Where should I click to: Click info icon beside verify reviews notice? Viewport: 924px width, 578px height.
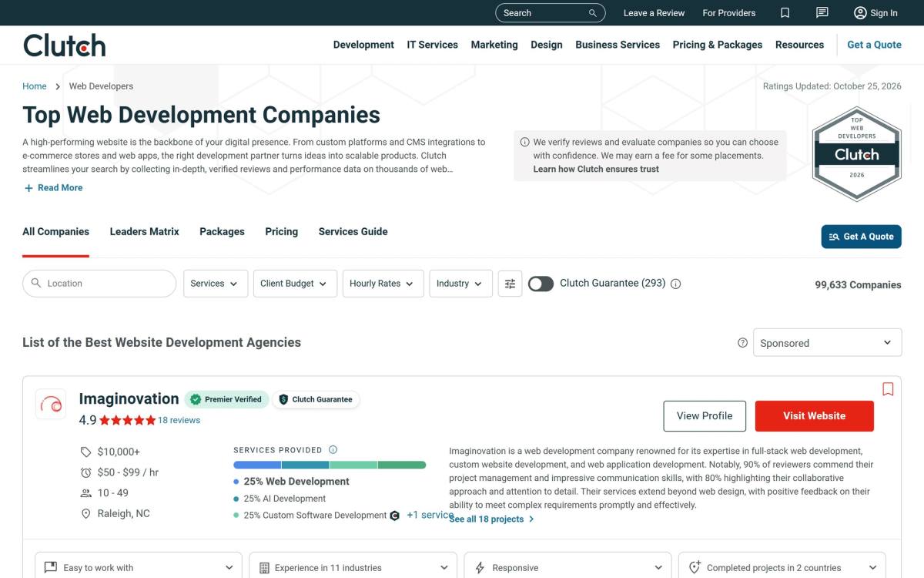[525, 142]
